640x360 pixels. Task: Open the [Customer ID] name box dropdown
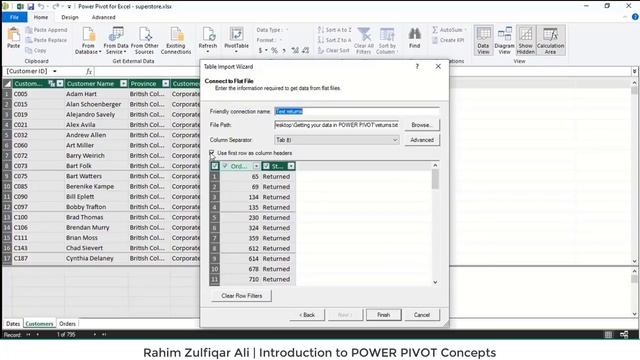pos(55,71)
